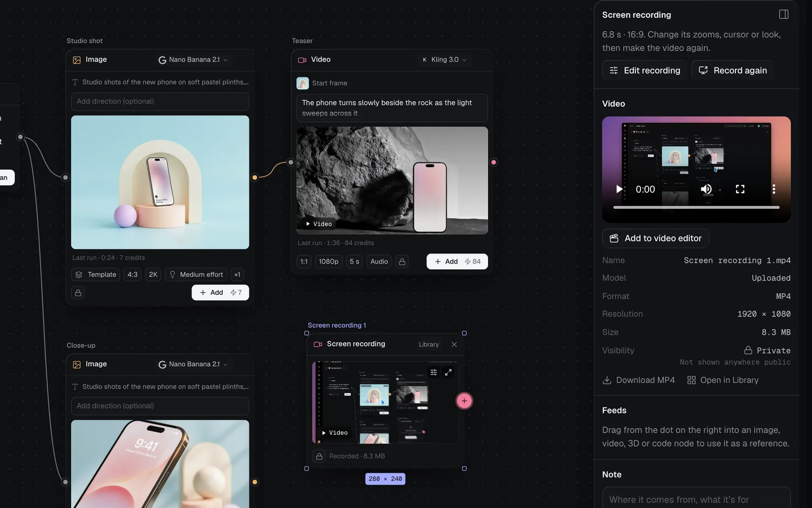
Task: Enter fullscreen in the video player
Action: (740, 189)
